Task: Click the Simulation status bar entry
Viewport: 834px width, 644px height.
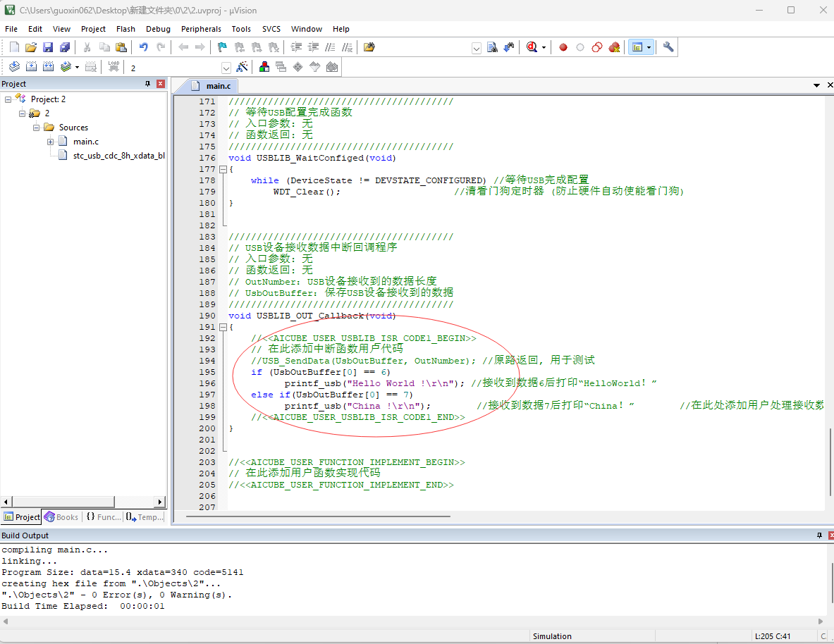Action: pos(552,636)
